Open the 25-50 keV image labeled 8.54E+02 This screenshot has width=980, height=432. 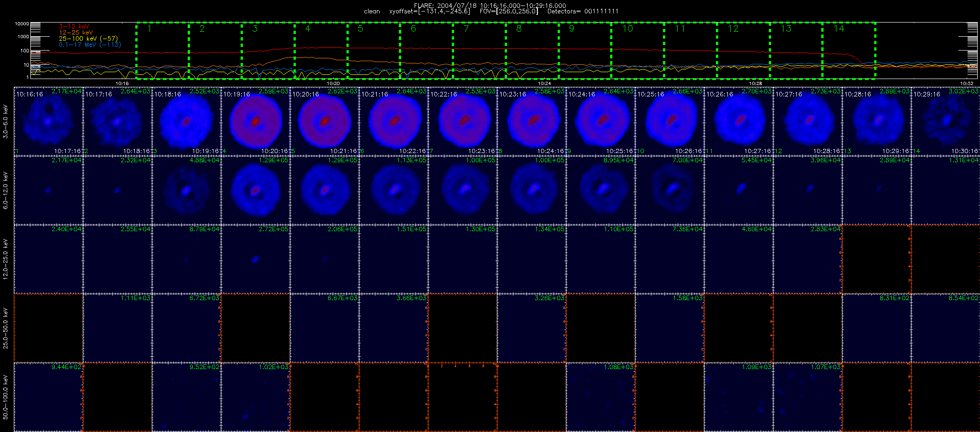pyautogui.click(x=945, y=328)
